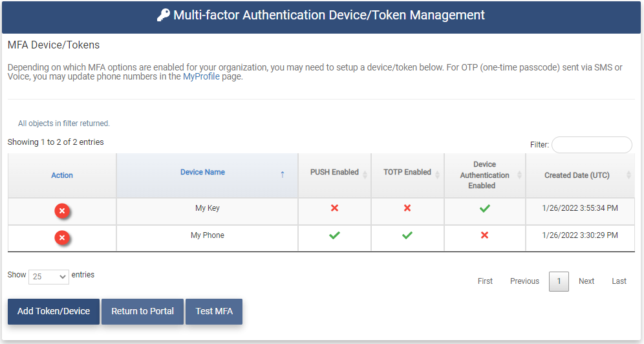Sort by PUSH Enabled column
This screenshot has height=344, width=644.
pyautogui.click(x=334, y=173)
